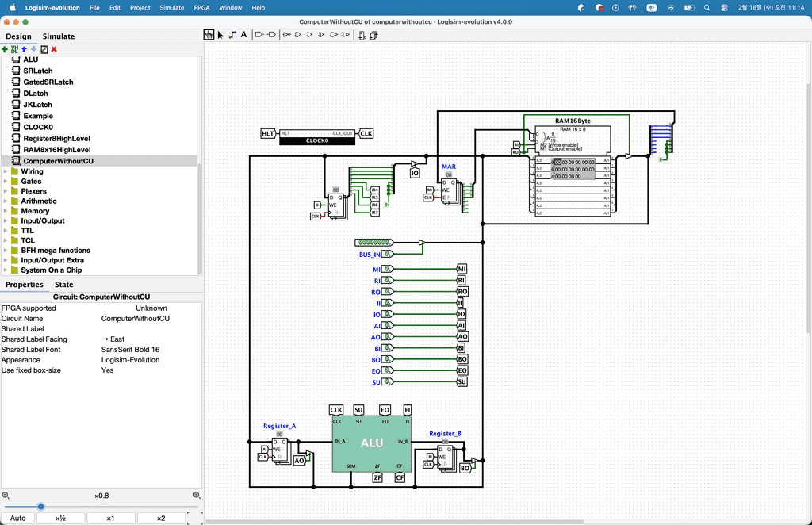This screenshot has height=525, width=812.
Task: Click the red X delete circuit icon
Action: [54, 49]
